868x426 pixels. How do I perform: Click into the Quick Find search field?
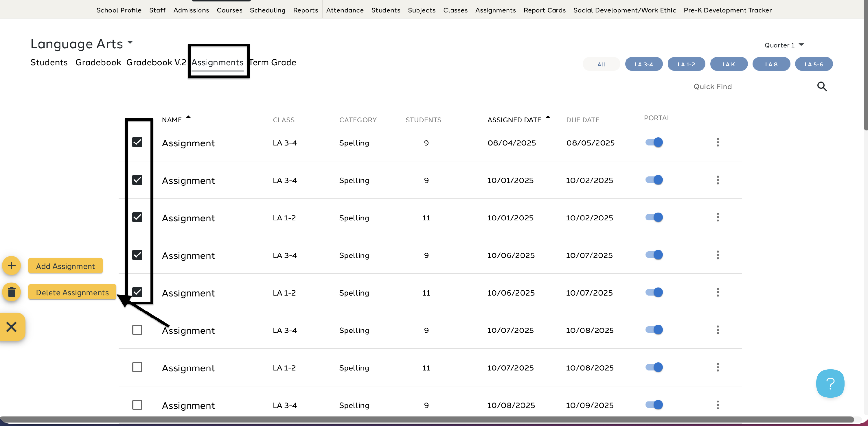tap(751, 86)
